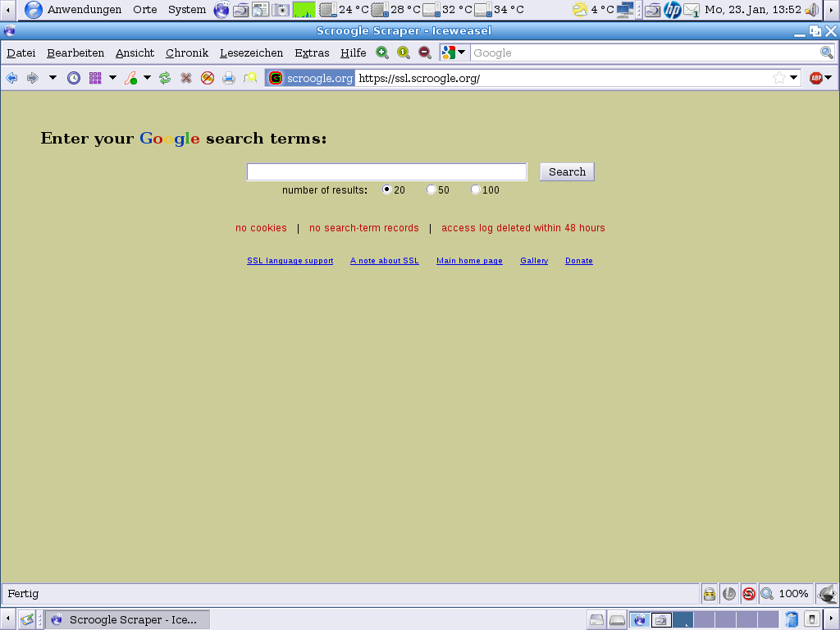This screenshot has height=630, width=840.
Task: Click the trash bin icon in bottom panel
Action: pyautogui.click(x=792, y=620)
